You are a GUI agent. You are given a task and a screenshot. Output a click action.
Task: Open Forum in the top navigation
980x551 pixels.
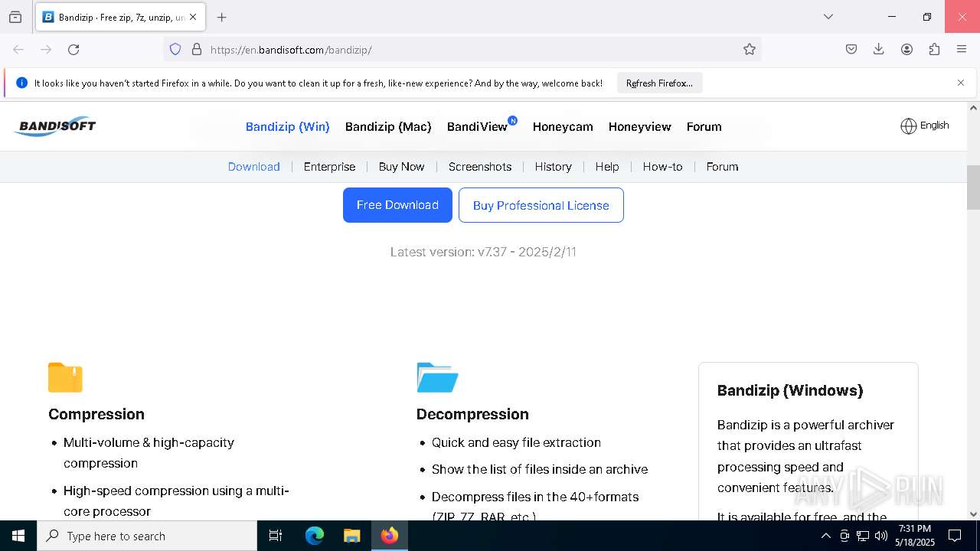tap(704, 127)
